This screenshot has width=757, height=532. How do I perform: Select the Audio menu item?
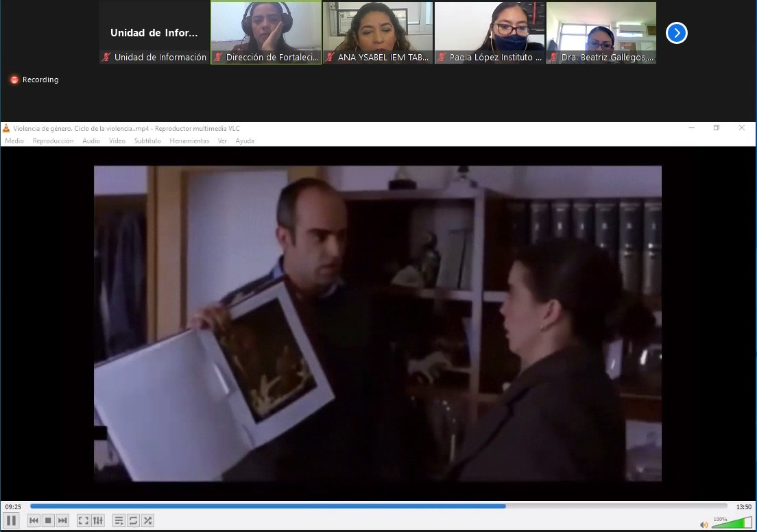click(91, 141)
